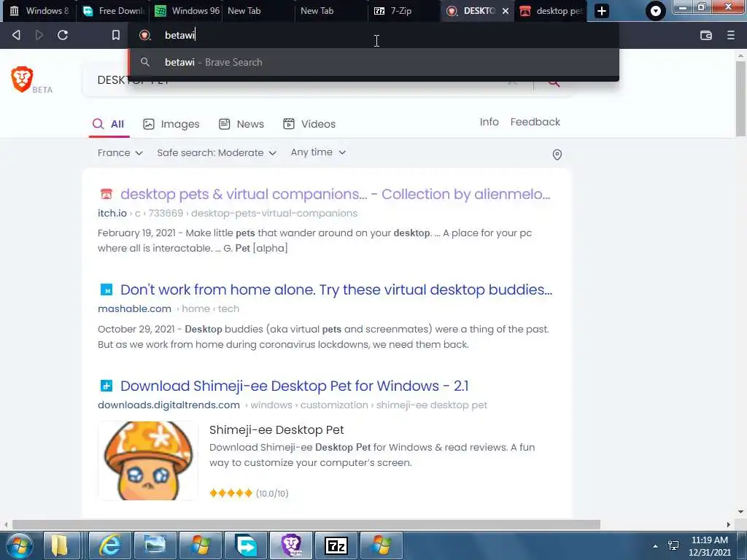Click the five-star rating (10.0/10)

(x=249, y=494)
